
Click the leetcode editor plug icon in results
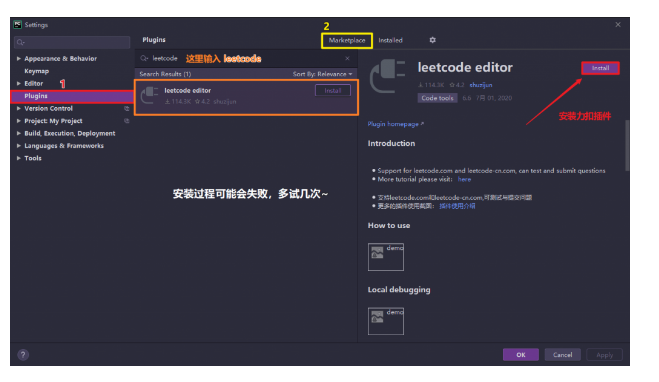tap(149, 95)
